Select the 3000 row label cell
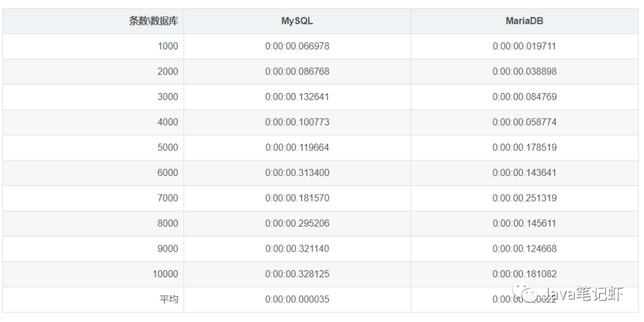644x322 pixels. pyautogui.click(x=168, y=97)
